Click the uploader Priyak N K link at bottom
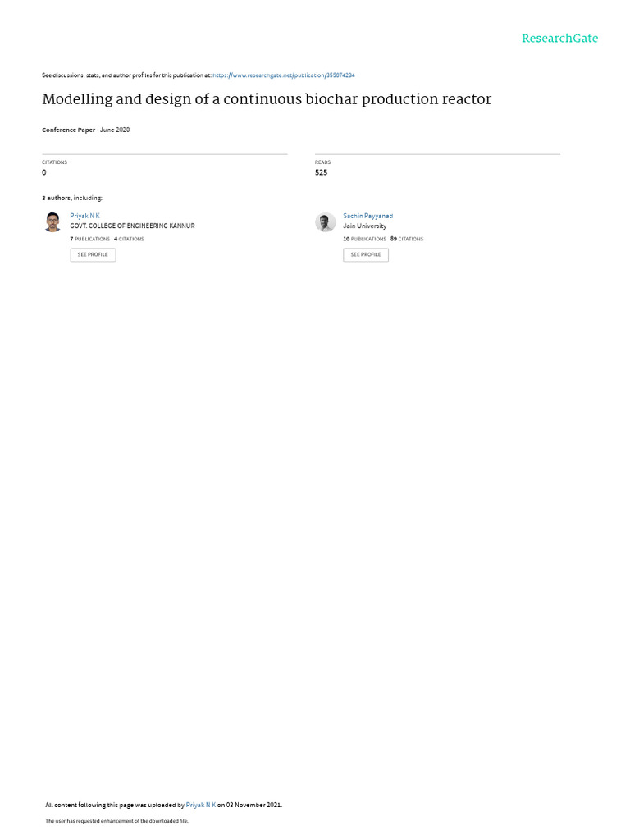630x840 pixels. point(201,805)
